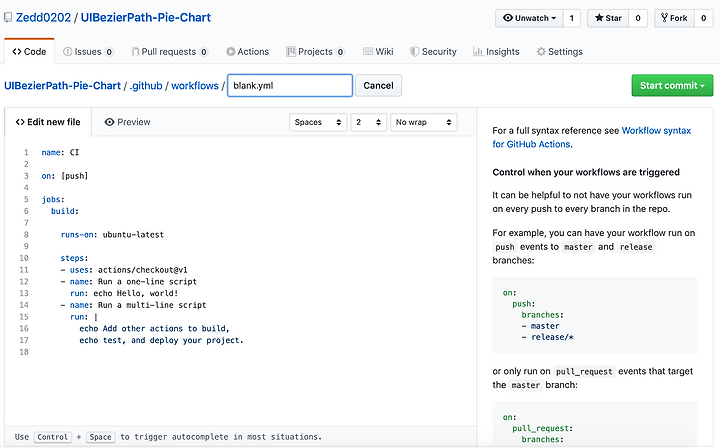Switch to the Security tab

(433, 51)
